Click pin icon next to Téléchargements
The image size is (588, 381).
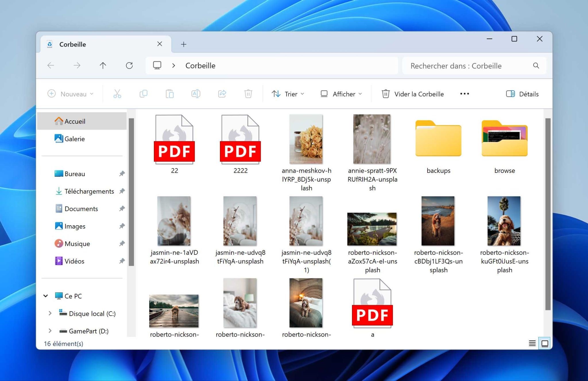tap(122, 191)
